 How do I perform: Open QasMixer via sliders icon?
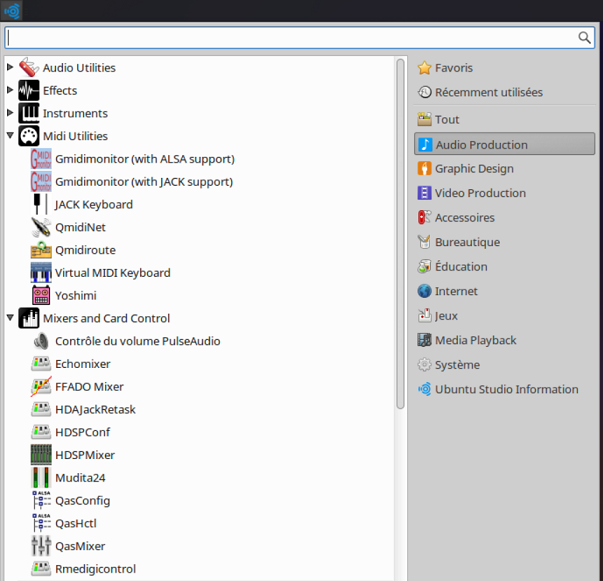coord(41,546)
